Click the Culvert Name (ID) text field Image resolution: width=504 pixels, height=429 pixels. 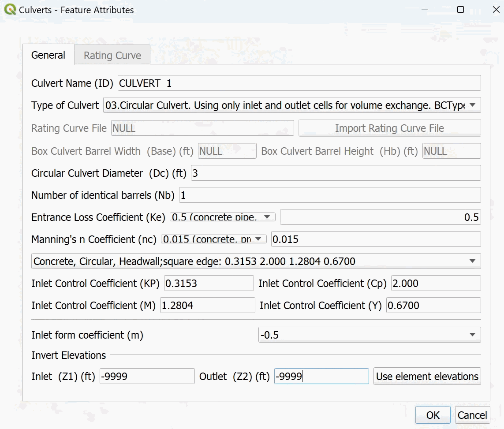coord(299,83)
